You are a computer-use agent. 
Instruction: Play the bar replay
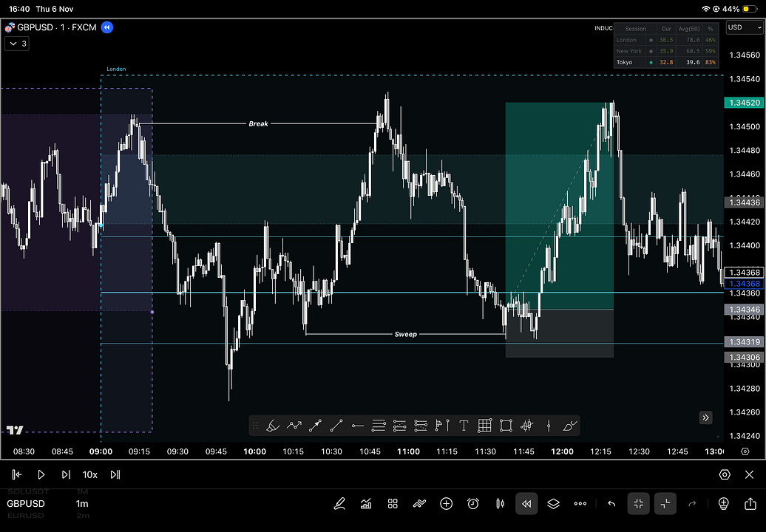pos(41,474)
